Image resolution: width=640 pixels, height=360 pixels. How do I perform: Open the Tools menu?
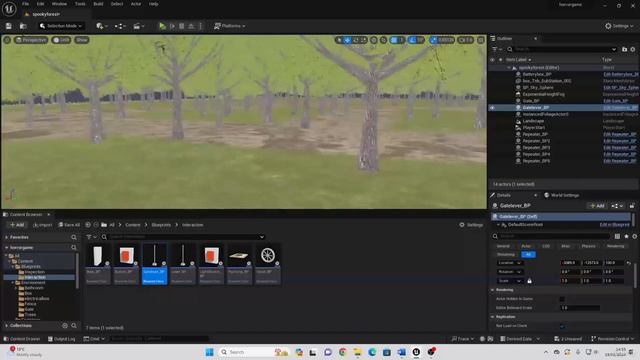80,4
